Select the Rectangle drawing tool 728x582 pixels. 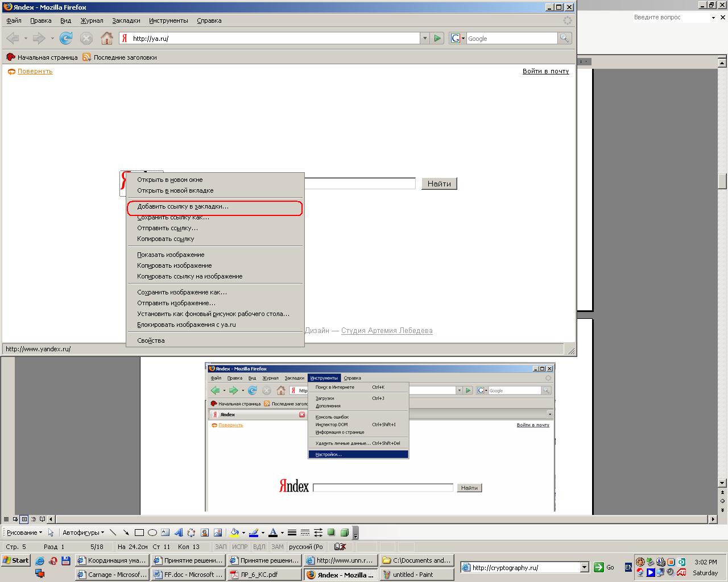coord(139,533)
